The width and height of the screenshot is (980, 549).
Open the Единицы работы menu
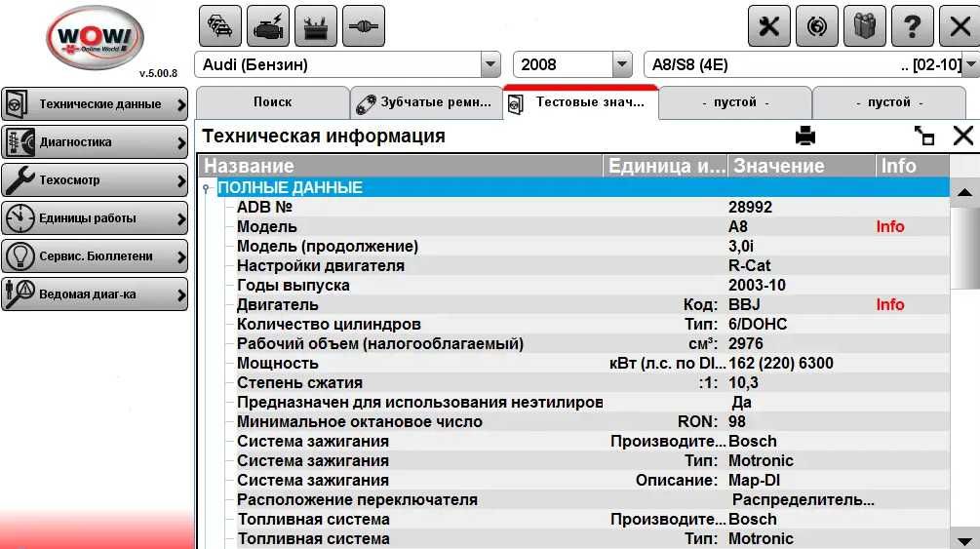pos(95,218)
